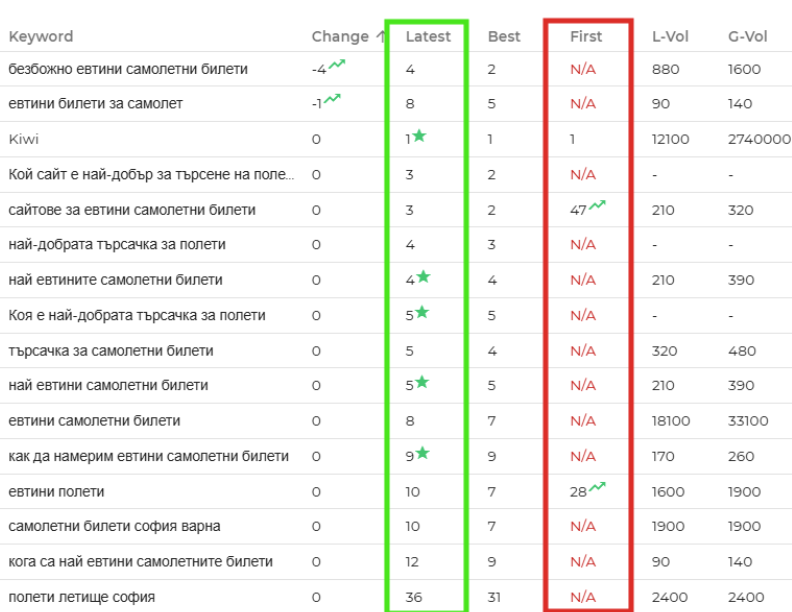
Task: Sort by the First column header
Action: 586,36
